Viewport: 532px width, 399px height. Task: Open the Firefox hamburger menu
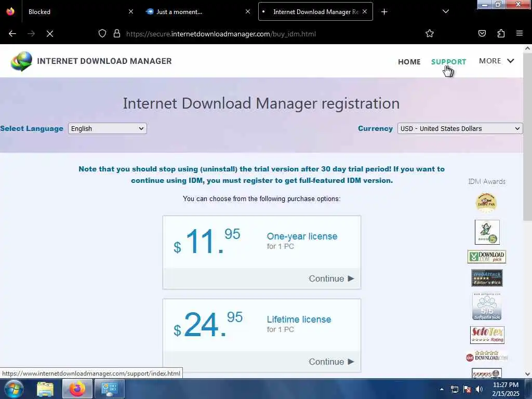(520, 33)
